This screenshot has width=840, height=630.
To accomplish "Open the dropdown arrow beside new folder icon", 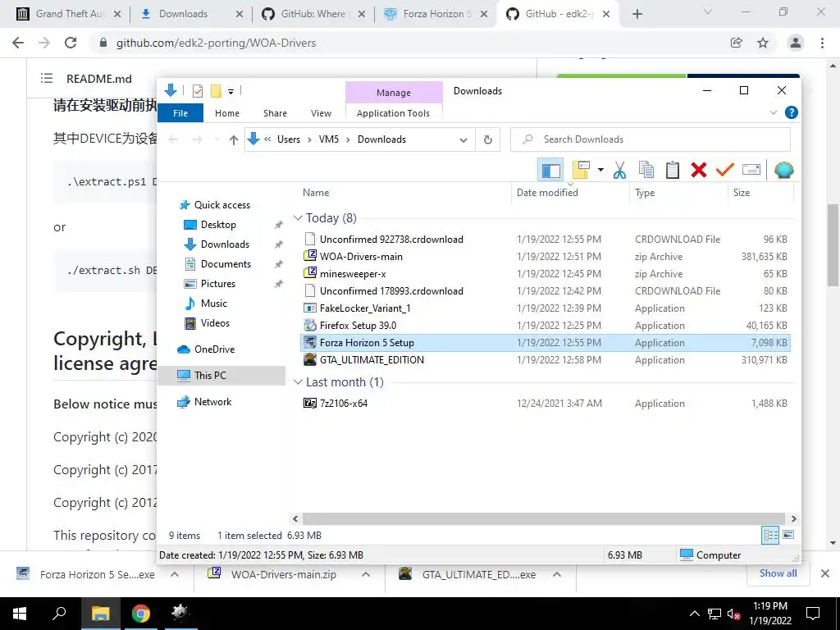I will (600, 171).
